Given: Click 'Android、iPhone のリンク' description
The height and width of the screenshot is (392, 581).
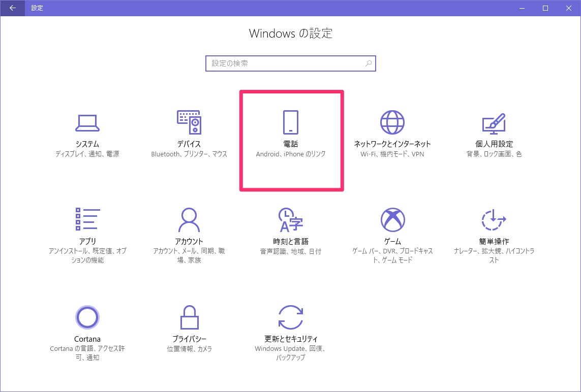Looking at the screenshot, I should pos(291,154).
